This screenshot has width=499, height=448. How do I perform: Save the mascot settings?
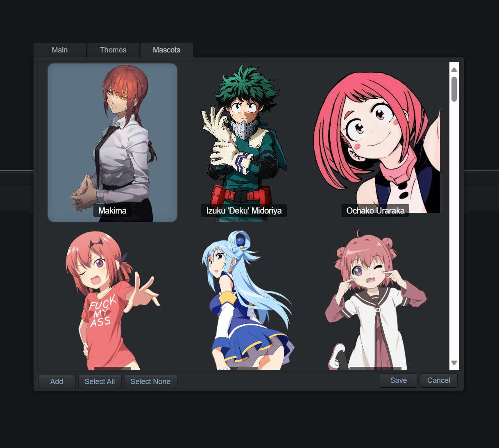(x=398, y=380)
